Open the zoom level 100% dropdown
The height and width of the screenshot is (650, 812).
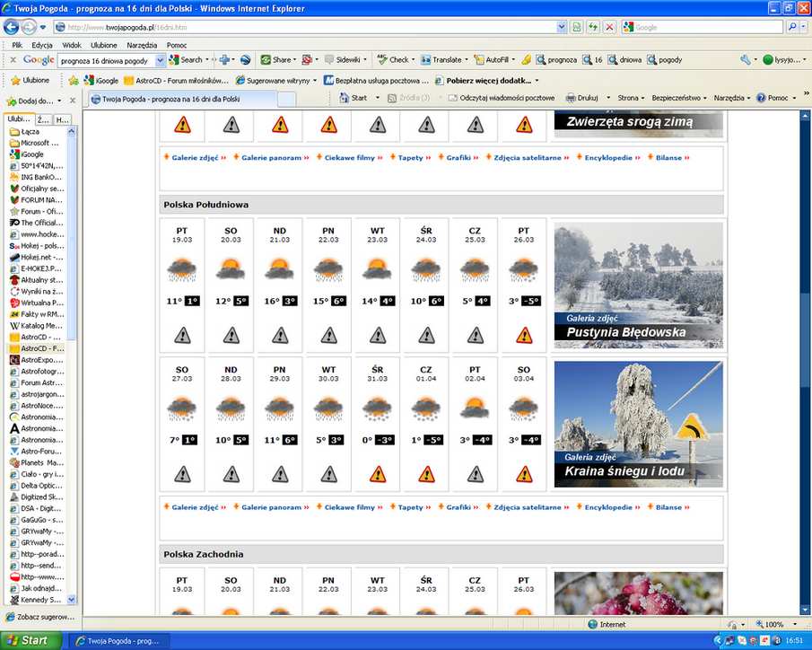(x=796, y=625)
